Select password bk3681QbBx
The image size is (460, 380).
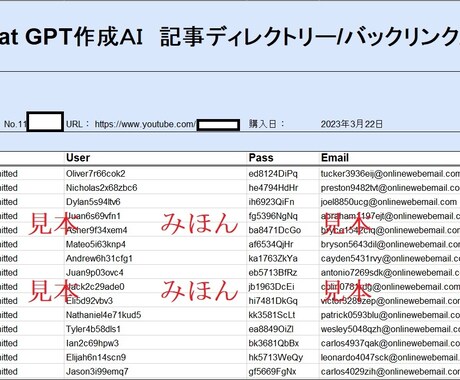274,343
